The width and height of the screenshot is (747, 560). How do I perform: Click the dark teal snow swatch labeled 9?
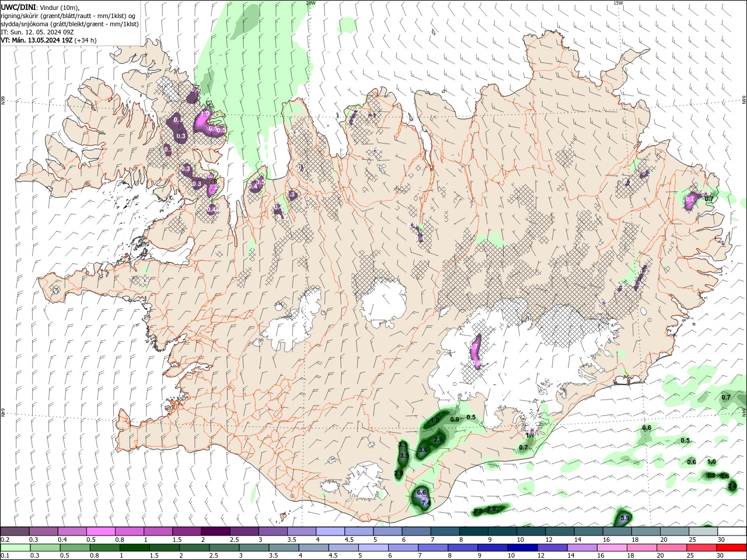coord(502,531)
